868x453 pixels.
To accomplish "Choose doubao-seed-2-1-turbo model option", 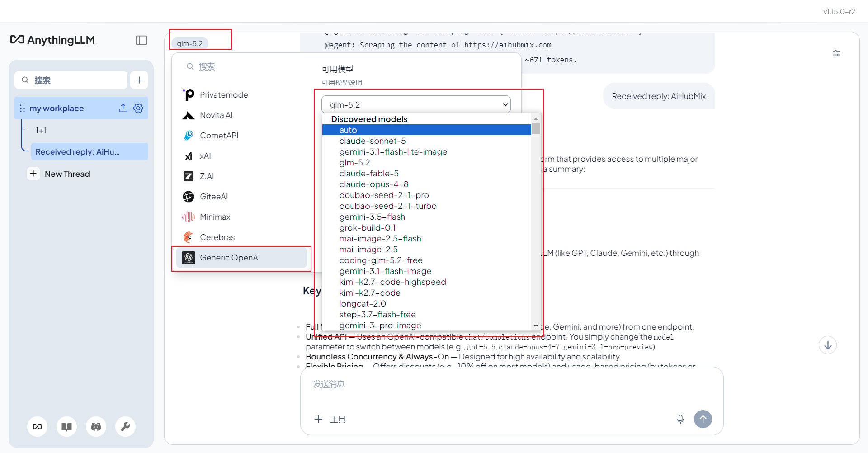I will [x=427, y=206].
